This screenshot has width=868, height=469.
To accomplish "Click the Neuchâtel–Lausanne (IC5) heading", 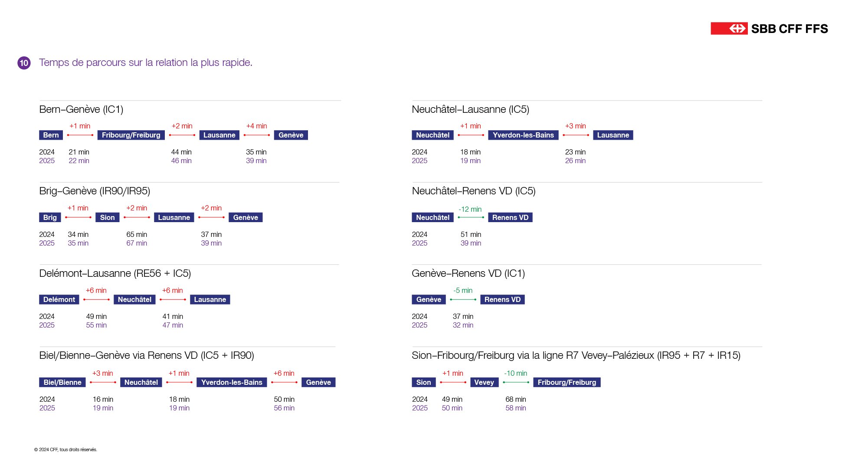I will 470,109.
